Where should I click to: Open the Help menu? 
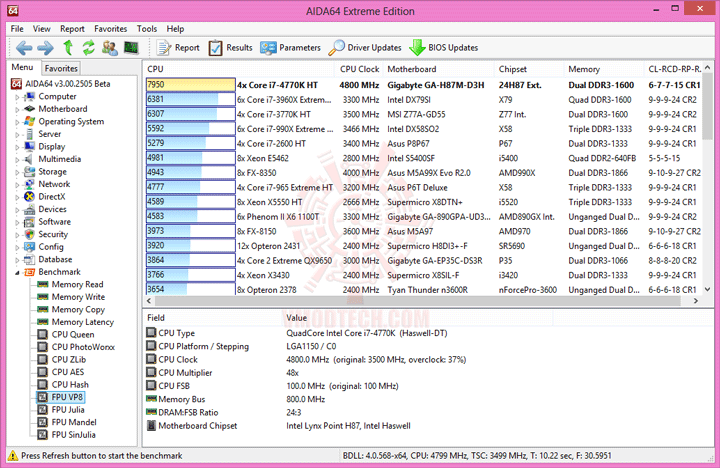(175, 28)
